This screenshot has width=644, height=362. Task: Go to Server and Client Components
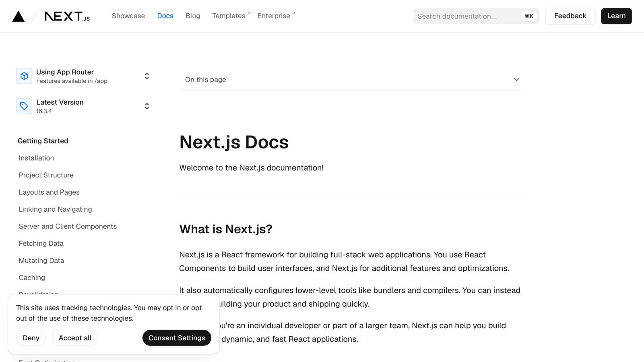pyautogui.click(x=68, y=226)
